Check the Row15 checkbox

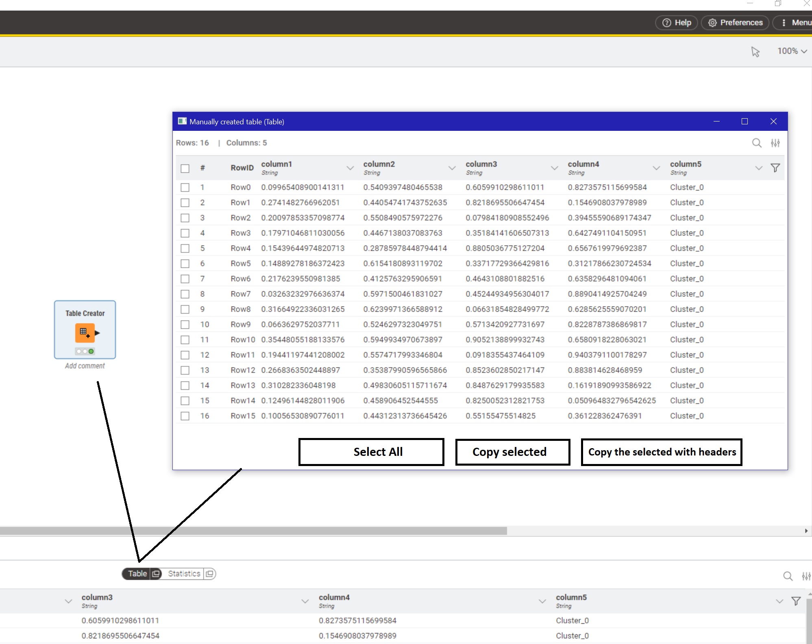[185, 416]
